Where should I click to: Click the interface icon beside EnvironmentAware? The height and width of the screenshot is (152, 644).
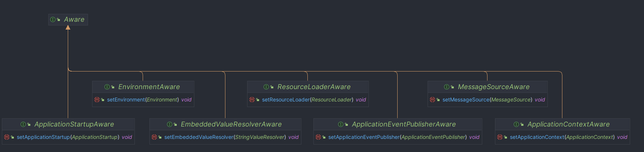[107, 87]
